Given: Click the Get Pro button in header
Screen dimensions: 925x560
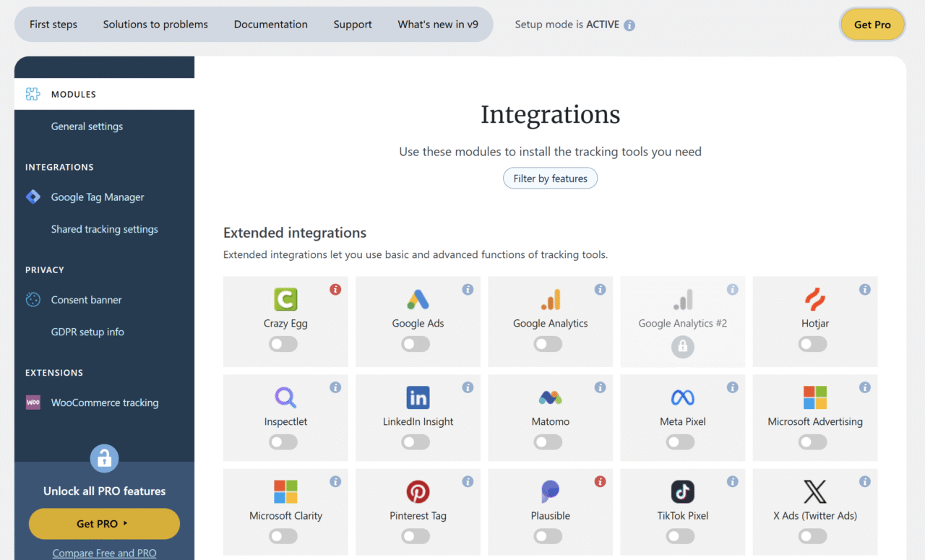Looking at the screenshot, I should click(872, 25).
